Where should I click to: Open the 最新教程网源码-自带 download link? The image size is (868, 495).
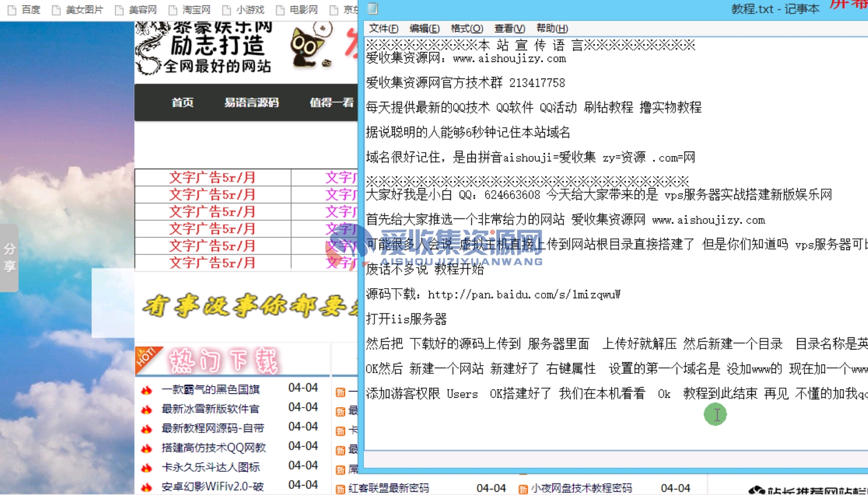[x=213, y=428]
